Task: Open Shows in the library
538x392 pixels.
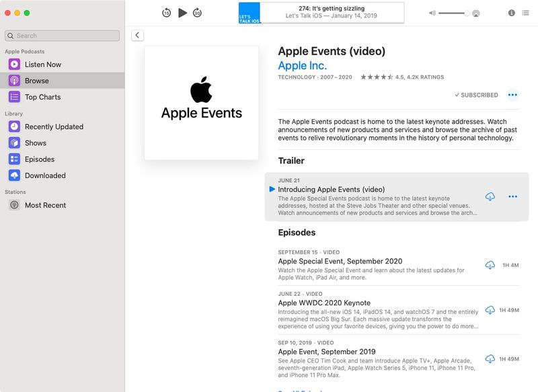Action: pyautogui.click(x=62, y=143)
